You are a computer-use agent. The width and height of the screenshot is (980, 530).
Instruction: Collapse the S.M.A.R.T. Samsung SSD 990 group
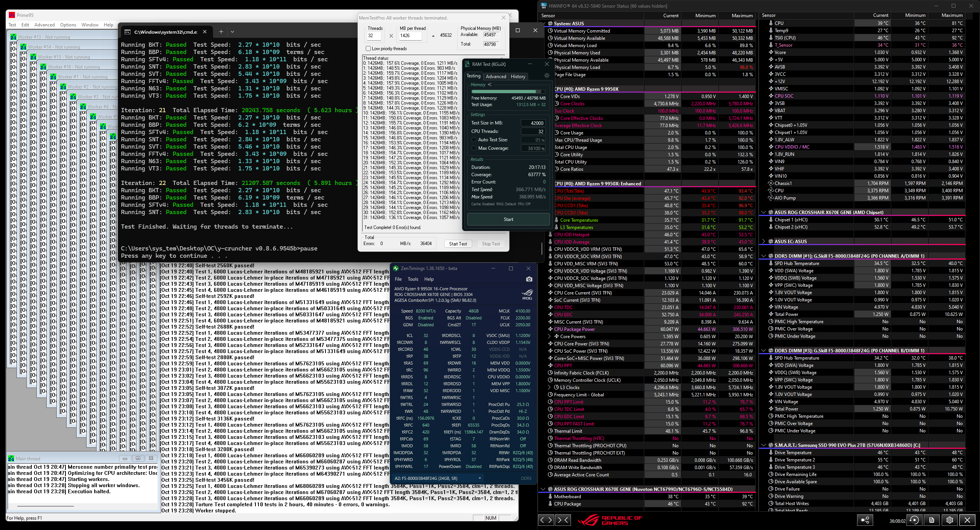coord(764,445)
